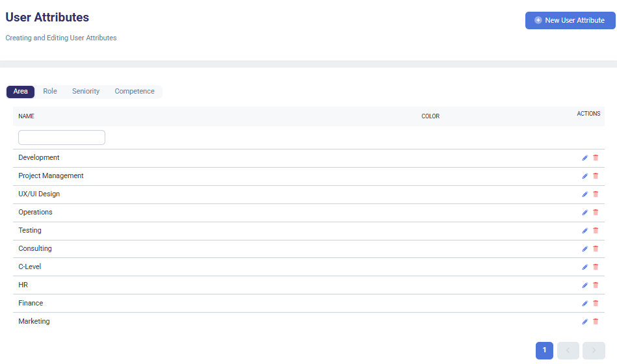Focus the Name filter input field
The image size is (617, 364).
62,138
